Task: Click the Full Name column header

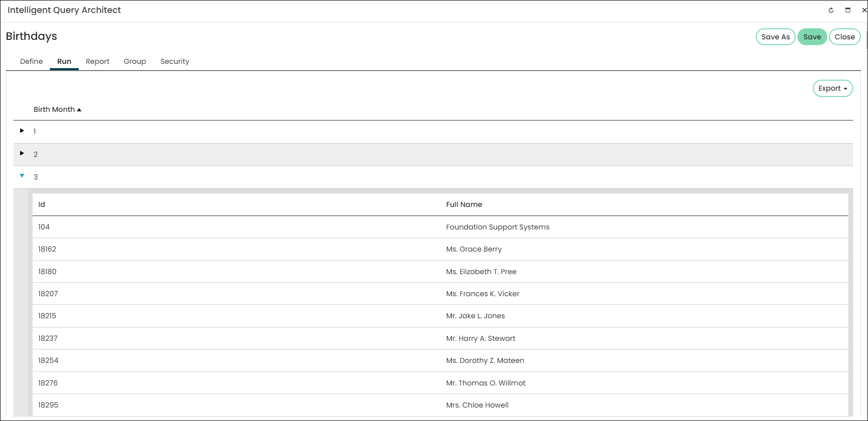Action: (464, 204)
